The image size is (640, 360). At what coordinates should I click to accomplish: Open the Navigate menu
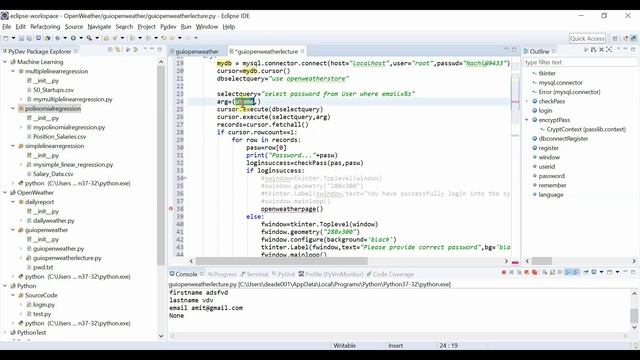click(99, 27)
